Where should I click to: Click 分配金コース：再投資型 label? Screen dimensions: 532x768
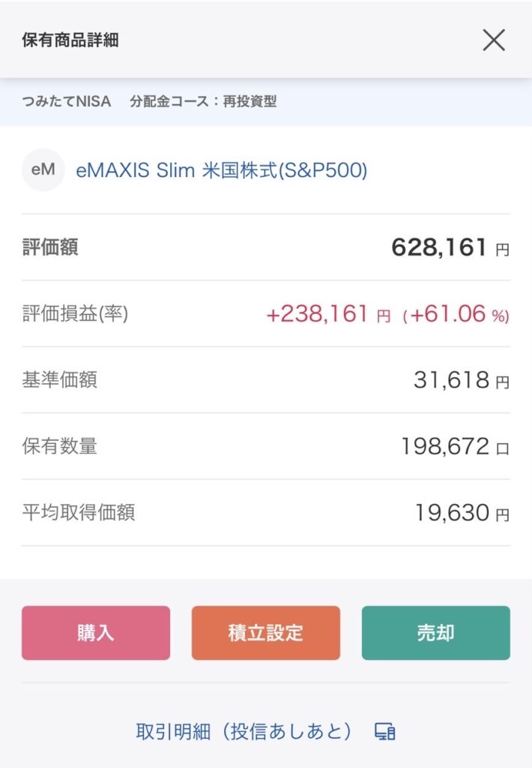(203, 102)
